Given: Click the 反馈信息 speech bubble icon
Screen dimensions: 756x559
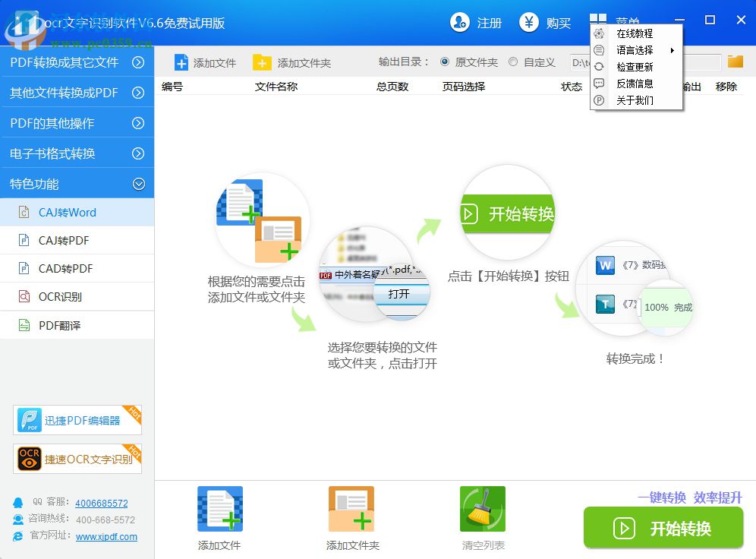Looking at the screenshot, I should point(599,84).
